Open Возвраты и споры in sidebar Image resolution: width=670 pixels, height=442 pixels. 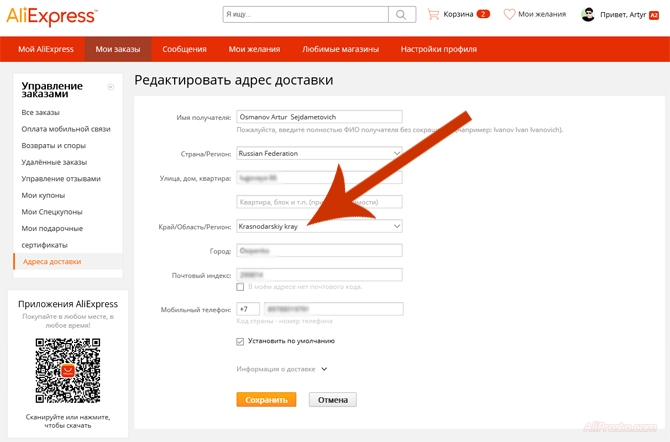54,146
